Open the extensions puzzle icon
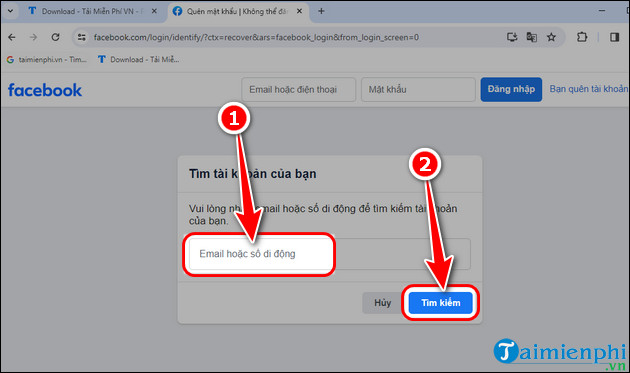The width and height of the screenshot is (630, 373). [581, 37]
